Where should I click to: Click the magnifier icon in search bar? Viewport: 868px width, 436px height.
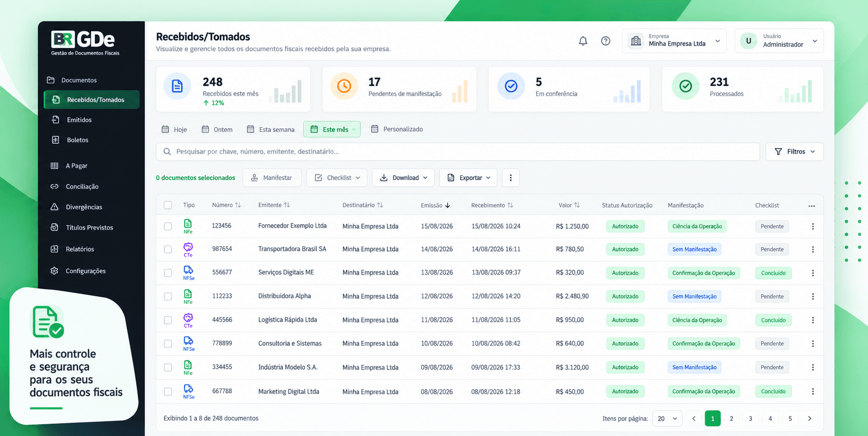tap(167, 152)
